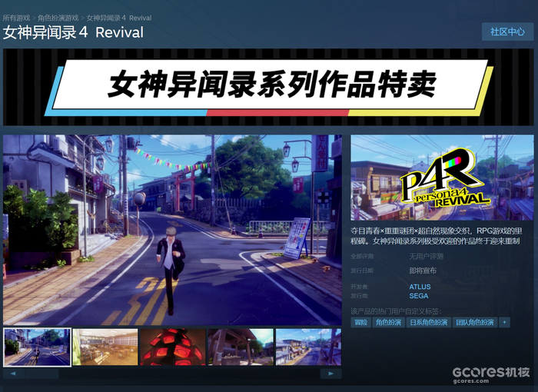Select the 冒险 tag
538x392 pixels.
pyautogui.click(x=360, y=322)
